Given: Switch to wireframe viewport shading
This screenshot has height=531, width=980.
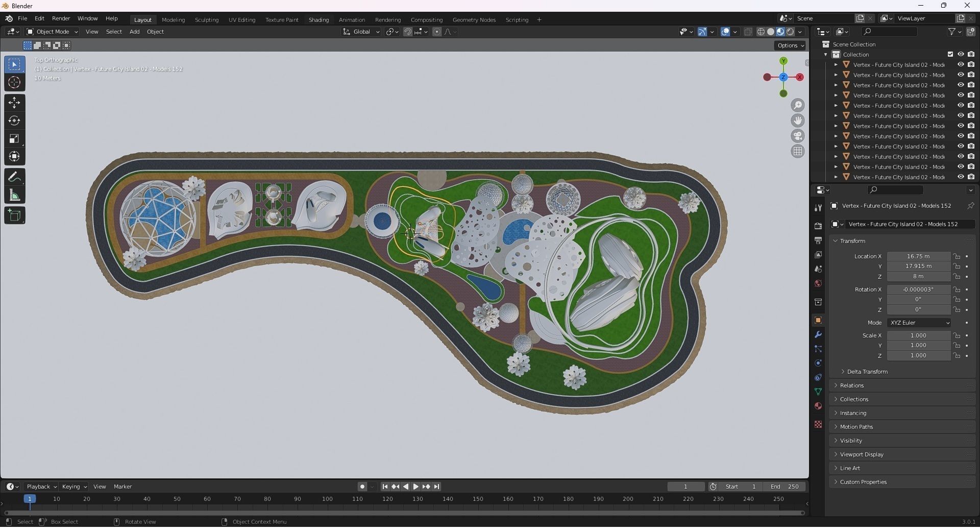Looking at the screenshot, I should click(x=761, y=32).
